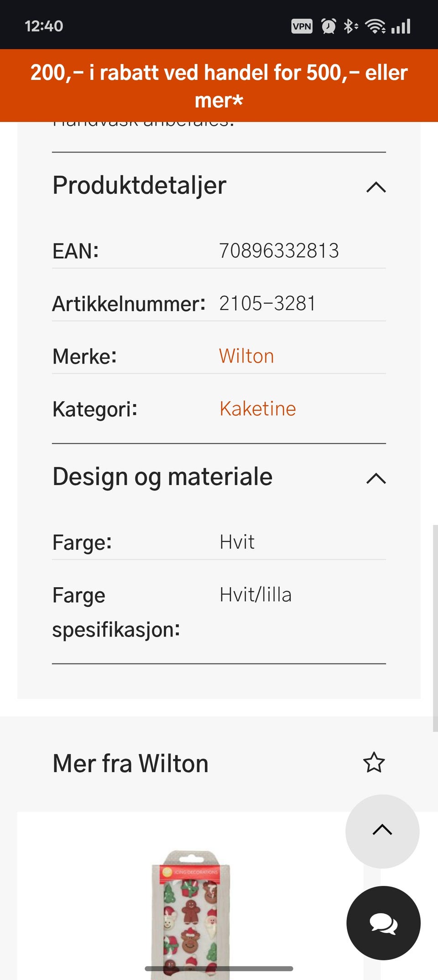Screen dimensions: 438x980
Task: Tap the Produktdetaljer heading
Action: (140, 185)
